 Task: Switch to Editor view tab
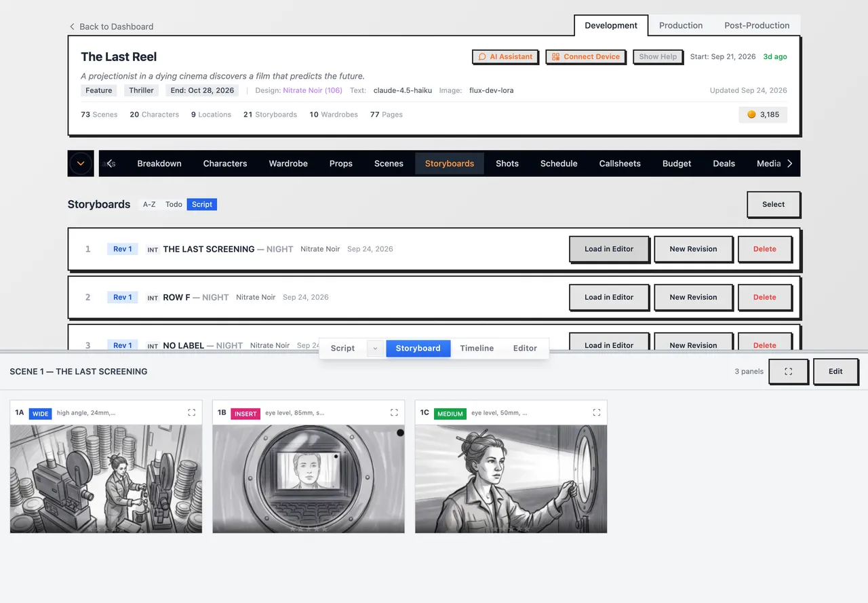tap(525, 348)
